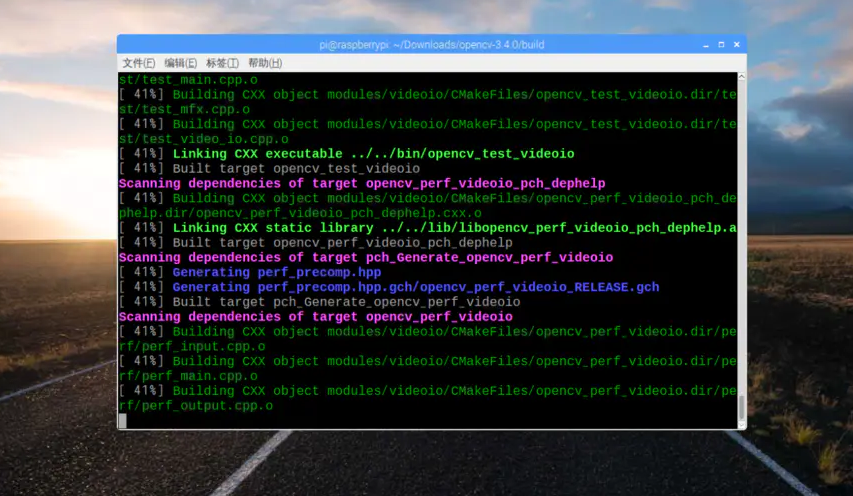This screenshot has width=853, height=496.
Task: Click 'Linking CXX static library' line
Action: (x=428, y=228)
